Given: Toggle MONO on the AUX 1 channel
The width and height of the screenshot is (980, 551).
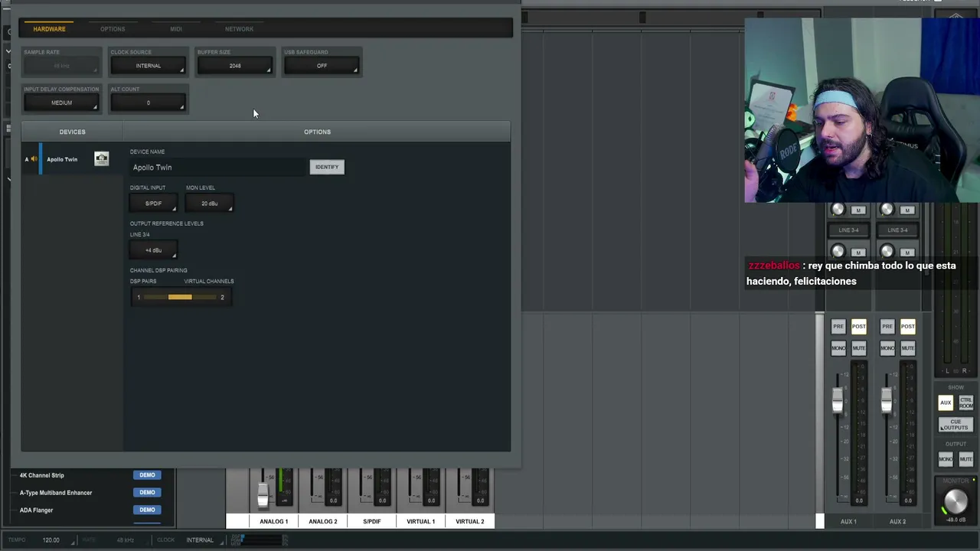Looking at the screenshot, I should pyautogui.click(x=838, y=348).
